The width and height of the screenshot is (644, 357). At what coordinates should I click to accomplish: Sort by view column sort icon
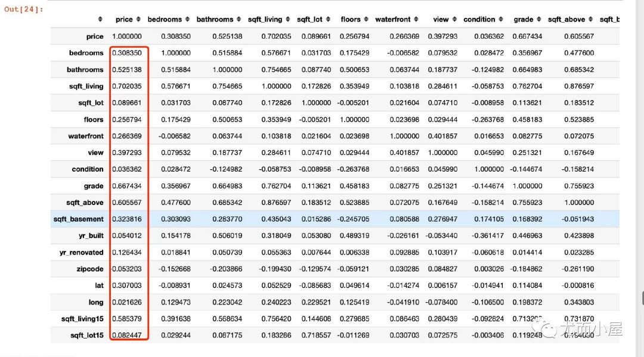(454, 19)
